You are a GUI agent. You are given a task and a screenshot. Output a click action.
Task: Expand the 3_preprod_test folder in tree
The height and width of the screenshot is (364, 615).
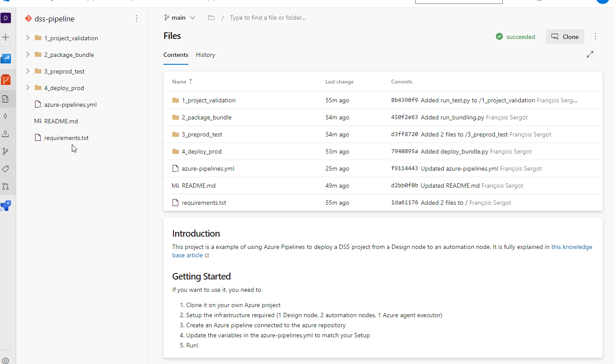coord(28,71)
